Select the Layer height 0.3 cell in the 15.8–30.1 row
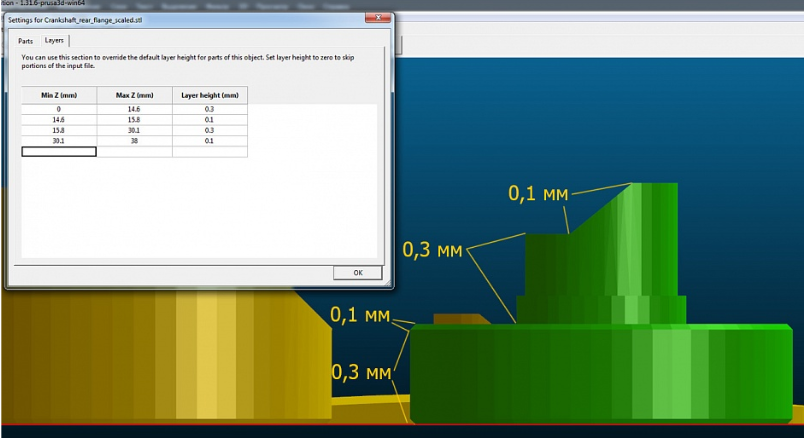Image resolution: width=804 pixels, height=438 pixels. (x=210, y=130)
